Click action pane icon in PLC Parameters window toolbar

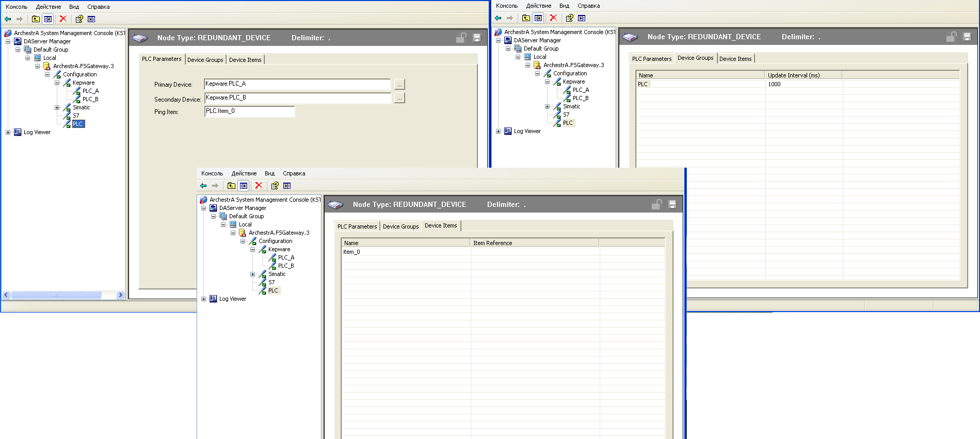click(x=91, y=19)
